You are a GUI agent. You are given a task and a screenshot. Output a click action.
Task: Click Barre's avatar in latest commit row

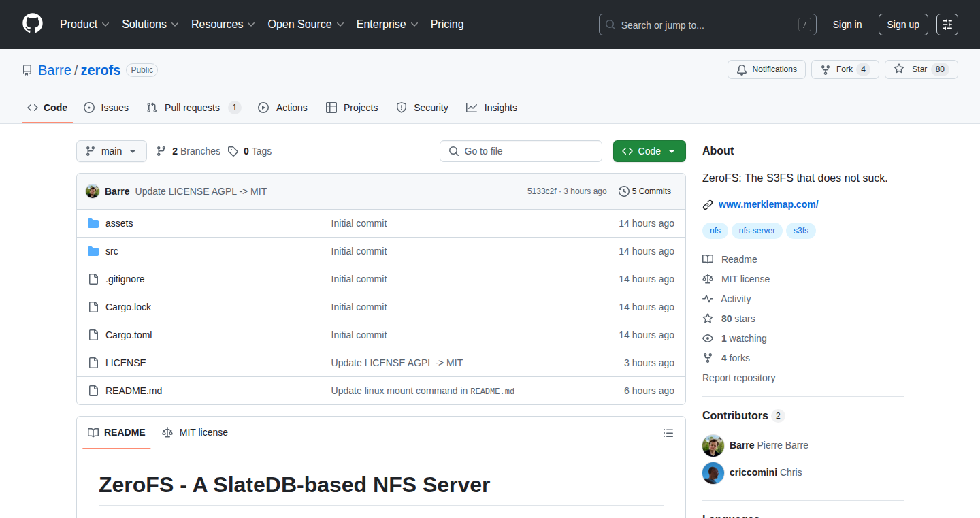pos(93,191)
